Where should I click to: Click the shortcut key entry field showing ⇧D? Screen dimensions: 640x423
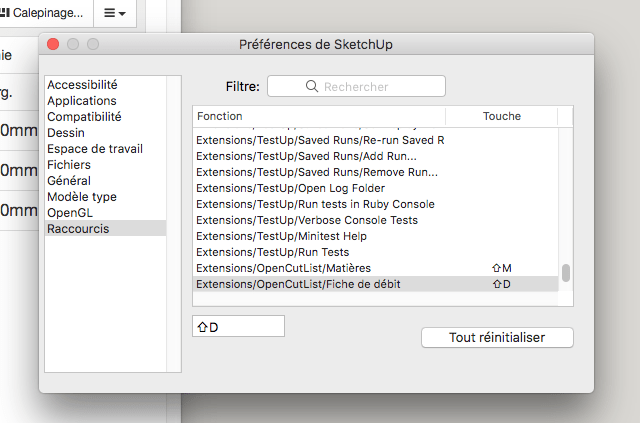tap(238, 326)
